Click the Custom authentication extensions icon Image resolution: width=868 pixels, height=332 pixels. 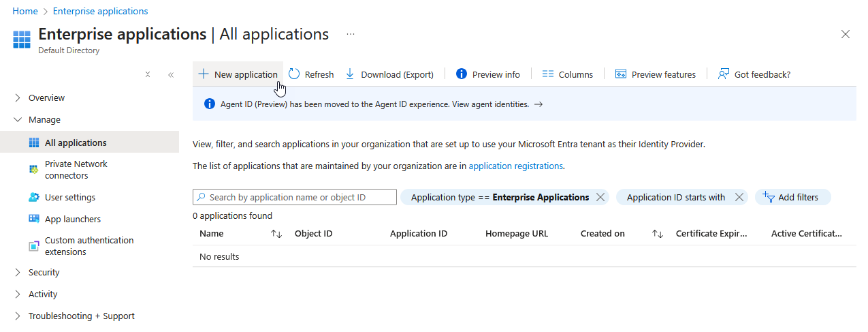point(34,246)
